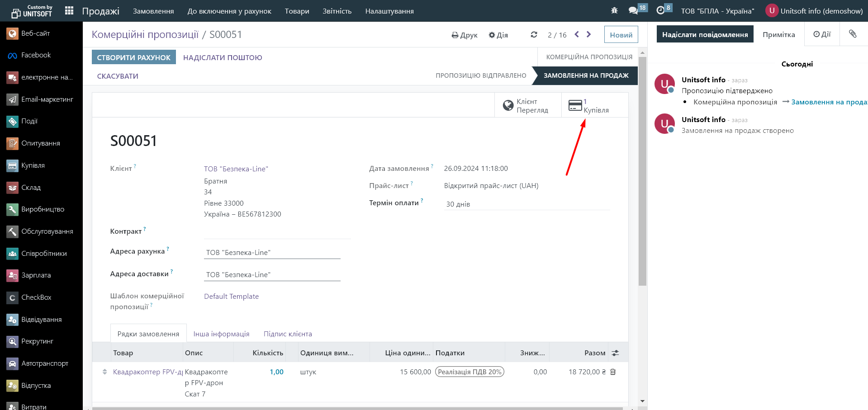
Task: Open the Звітність menu
Action: coord(337,11)
